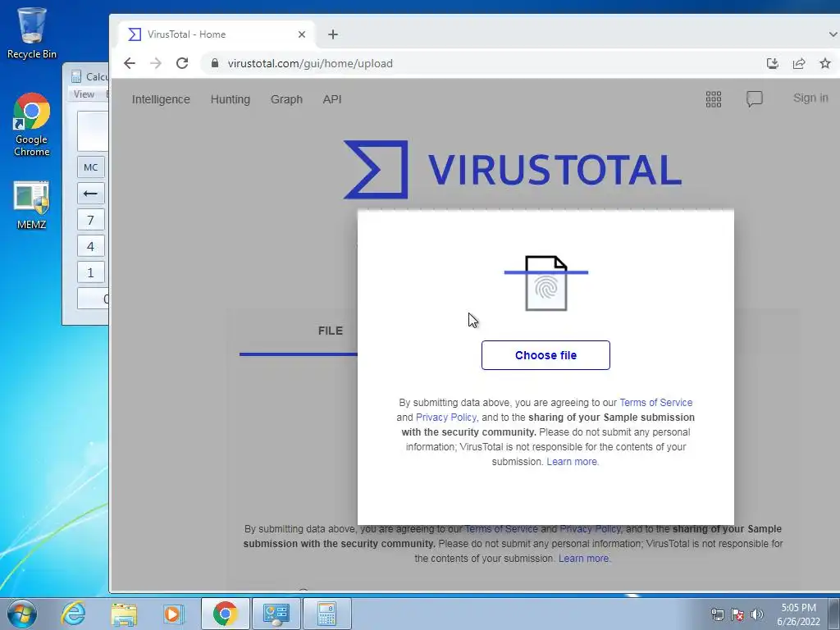The width and height of the screenshot is (840, 630).
Task: Switch to Chrome in the taskbar
Action: (225, 614)
